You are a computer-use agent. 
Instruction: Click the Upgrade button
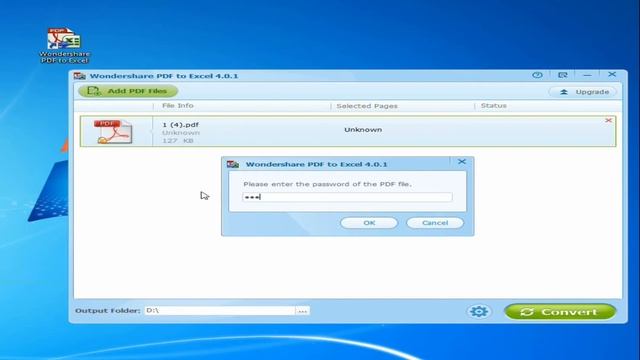coord(583,92)
